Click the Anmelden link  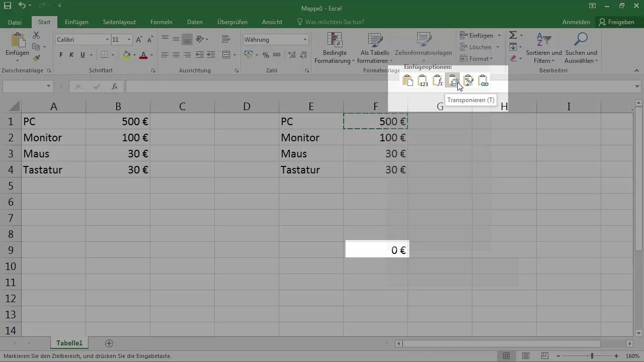576,22
